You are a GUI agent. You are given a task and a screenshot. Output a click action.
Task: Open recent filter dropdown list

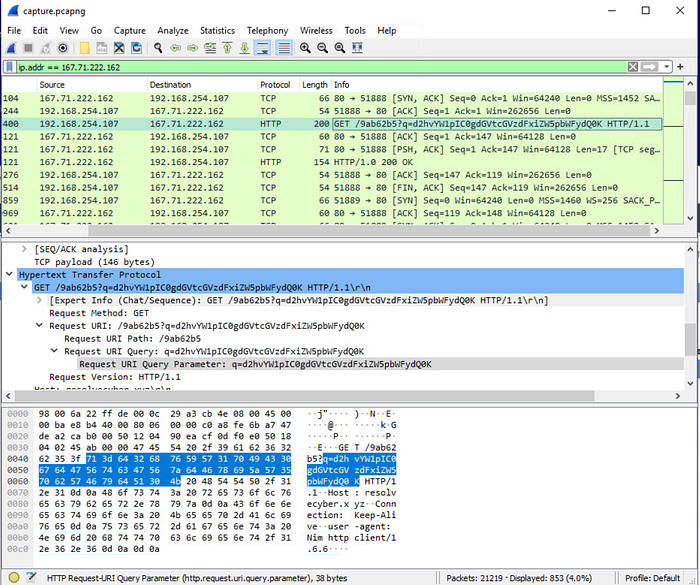point(667,67)
